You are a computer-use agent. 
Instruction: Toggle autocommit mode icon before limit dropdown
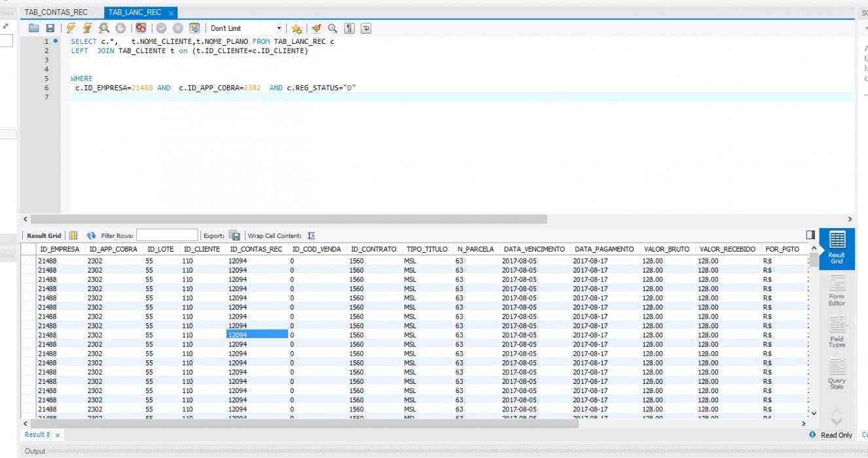pyautogui.click(x=194, y=28)
